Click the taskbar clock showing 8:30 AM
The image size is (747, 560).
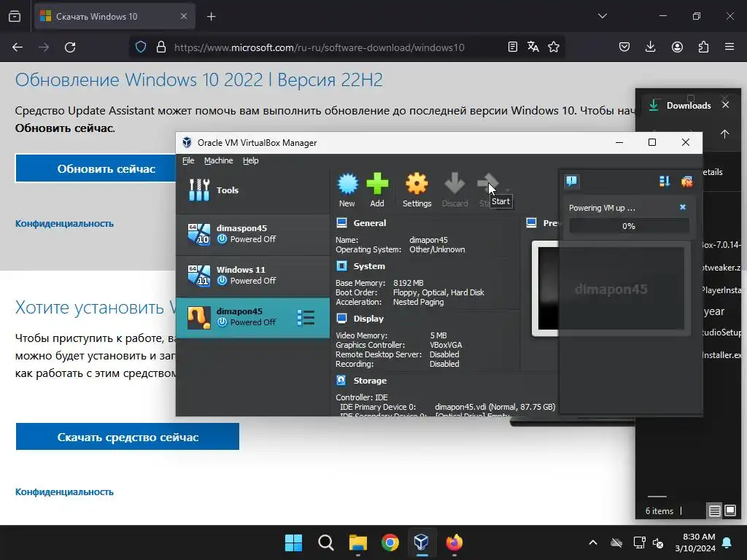[x=695, y=542]
